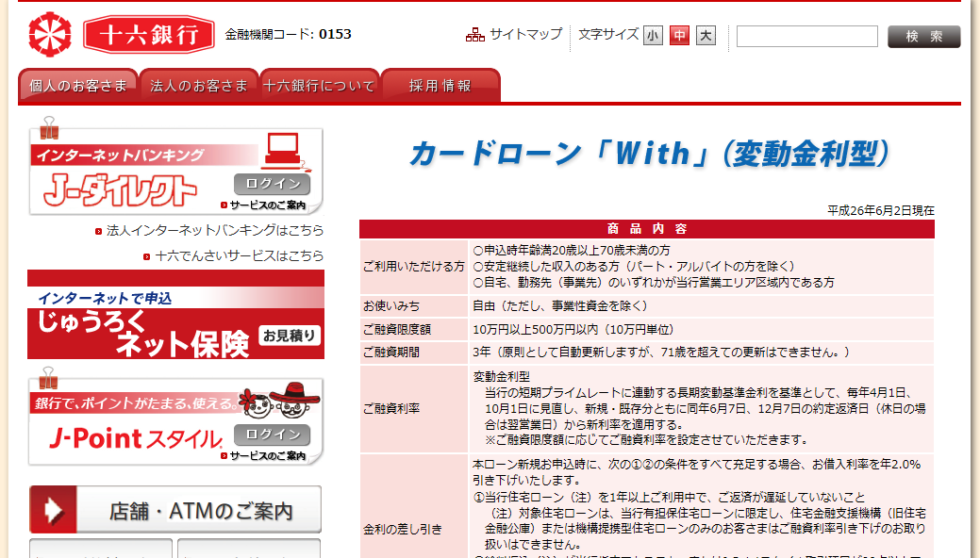The height and width of the screenshot is (558, 980).
Task: Click the ご利用いただける方 row label
Action: [414, 267]
